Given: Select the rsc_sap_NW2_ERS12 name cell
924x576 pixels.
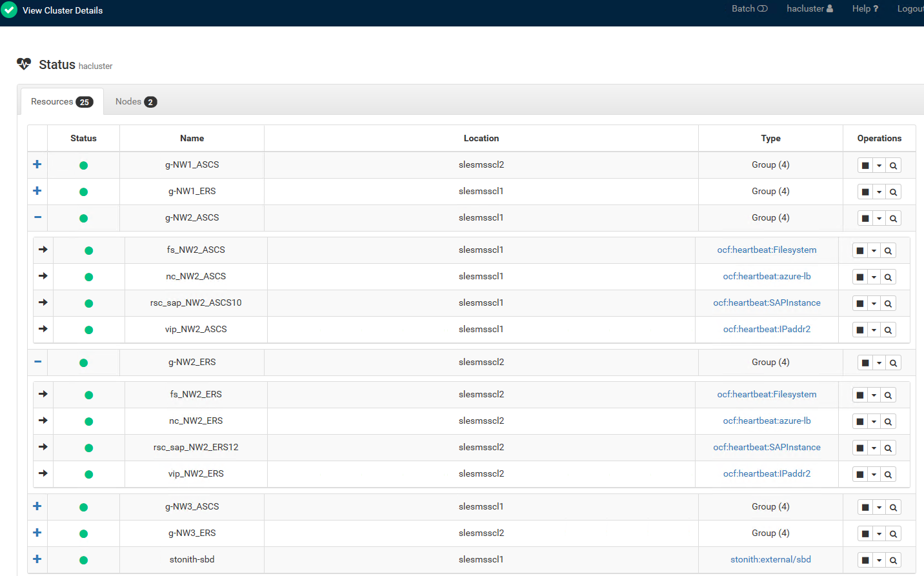Looking at the screenshot, I should point(196,447).
